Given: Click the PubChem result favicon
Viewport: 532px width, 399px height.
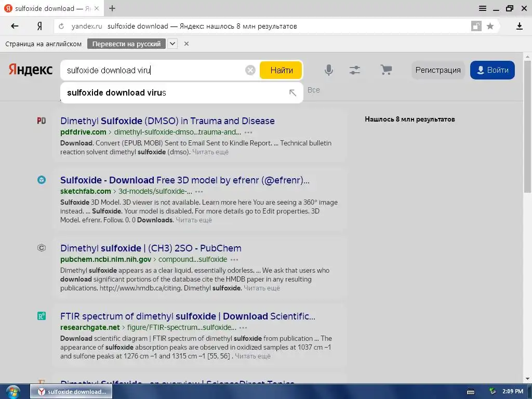Looking at the screenshot, I should coord(42,248).
